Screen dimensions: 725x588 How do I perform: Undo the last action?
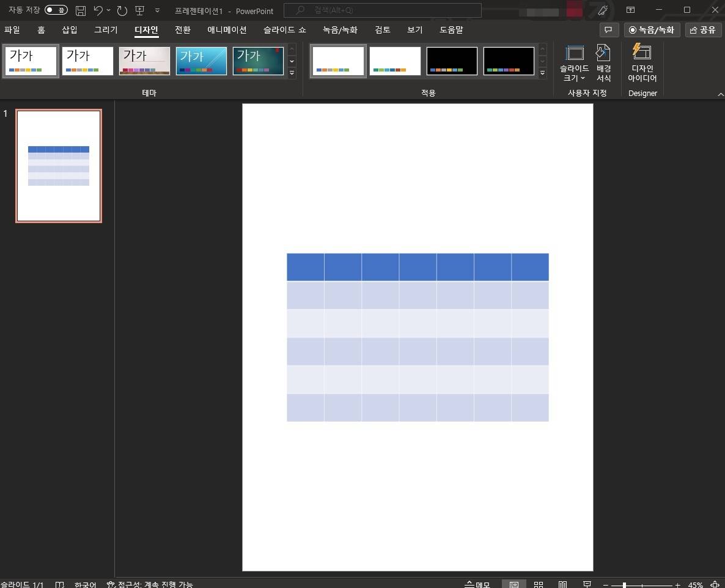tap(98, 10)
